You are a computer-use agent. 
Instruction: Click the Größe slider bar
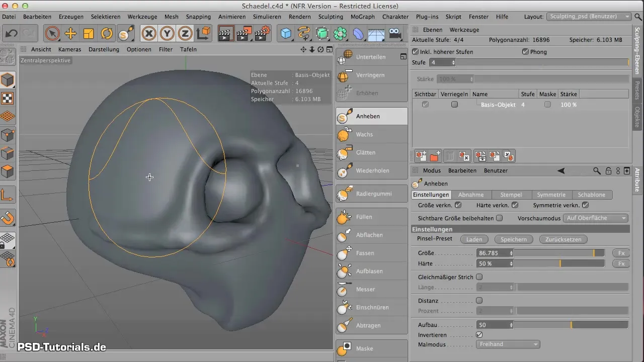tap(559, 253)
